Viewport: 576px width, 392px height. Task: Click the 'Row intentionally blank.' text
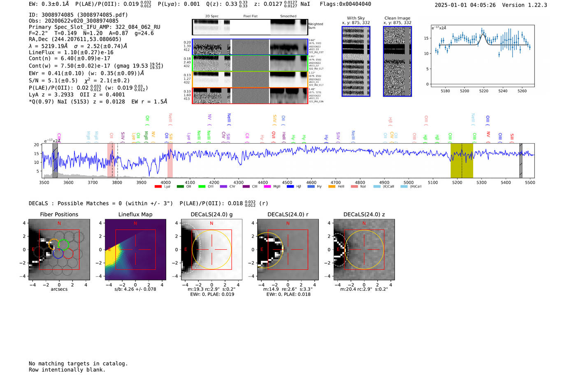click(67, 370)
